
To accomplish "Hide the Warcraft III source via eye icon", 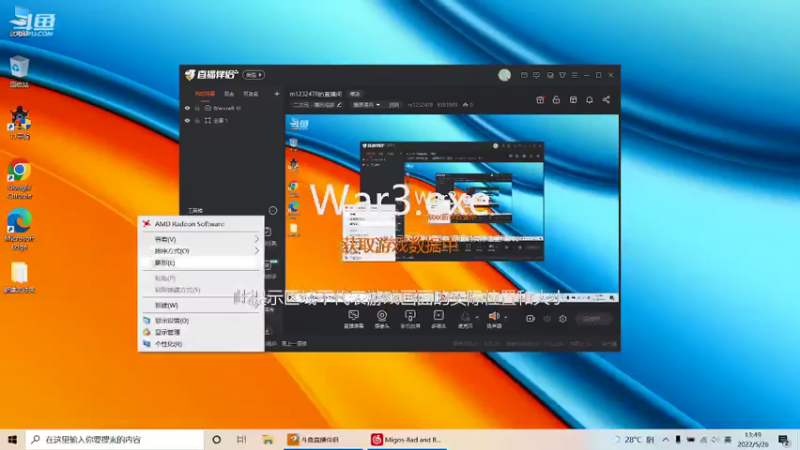I will tap(187, 108).
